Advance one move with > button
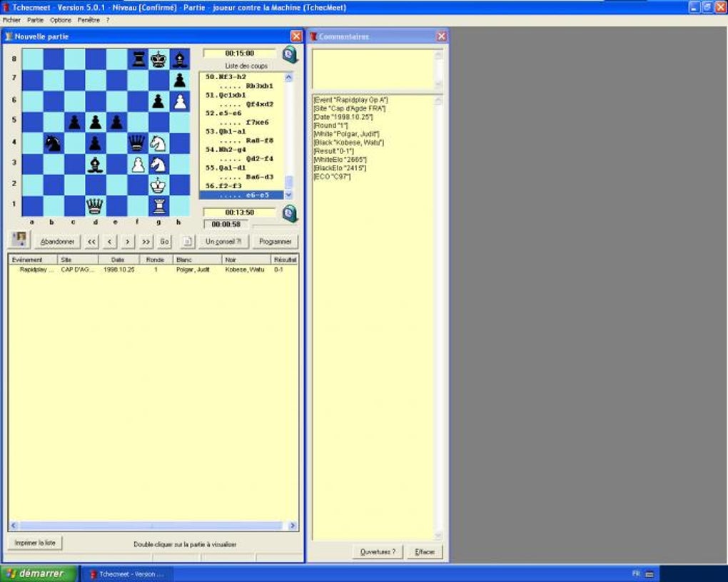The image size is (728, 582). 128,242
